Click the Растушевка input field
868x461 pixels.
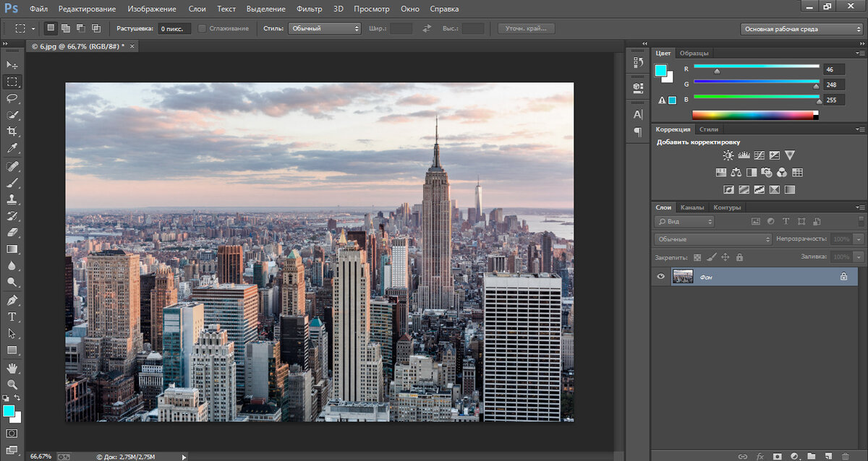174,28
